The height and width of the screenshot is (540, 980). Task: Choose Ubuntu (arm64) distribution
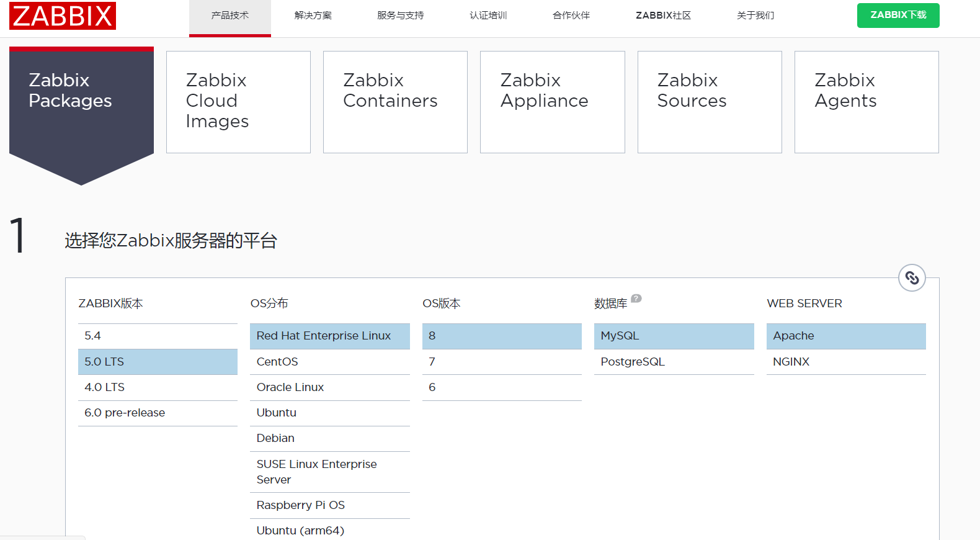(x=330, y=530)
